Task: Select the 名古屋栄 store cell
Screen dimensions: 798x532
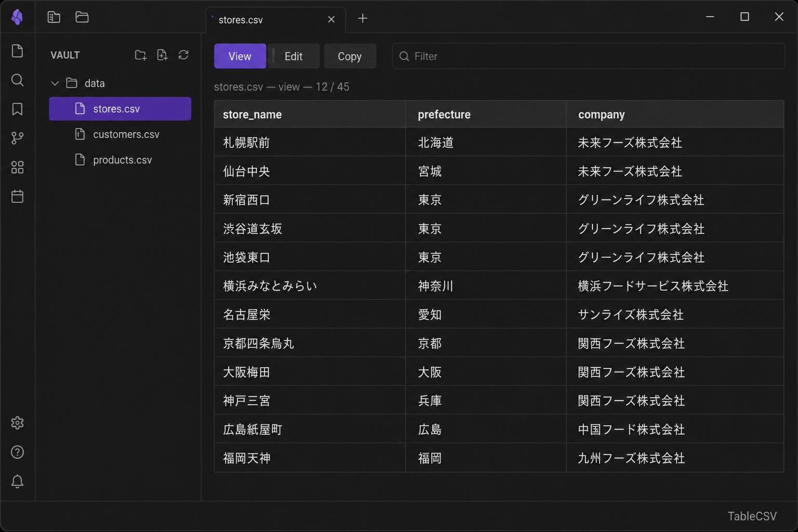Action: coord(310,314)
